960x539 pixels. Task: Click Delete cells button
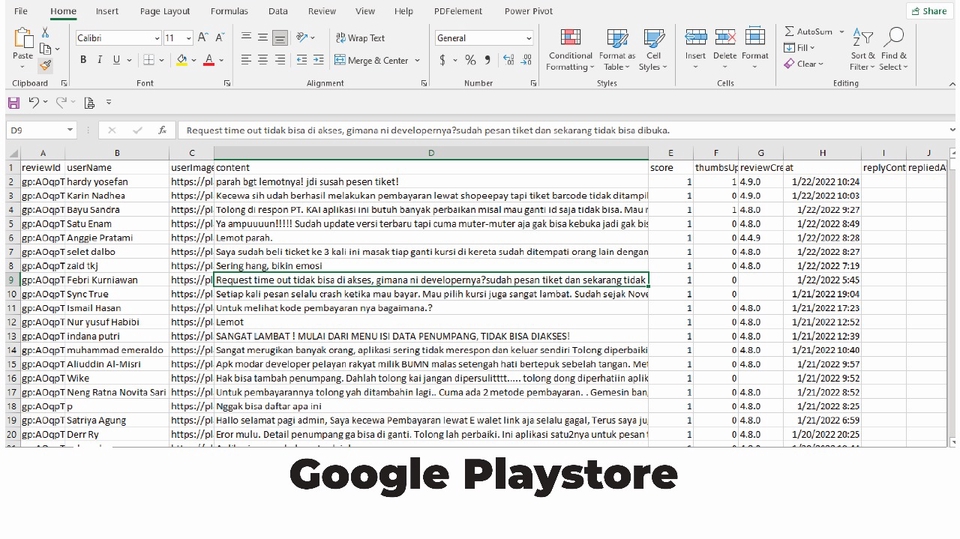[725, 48]
